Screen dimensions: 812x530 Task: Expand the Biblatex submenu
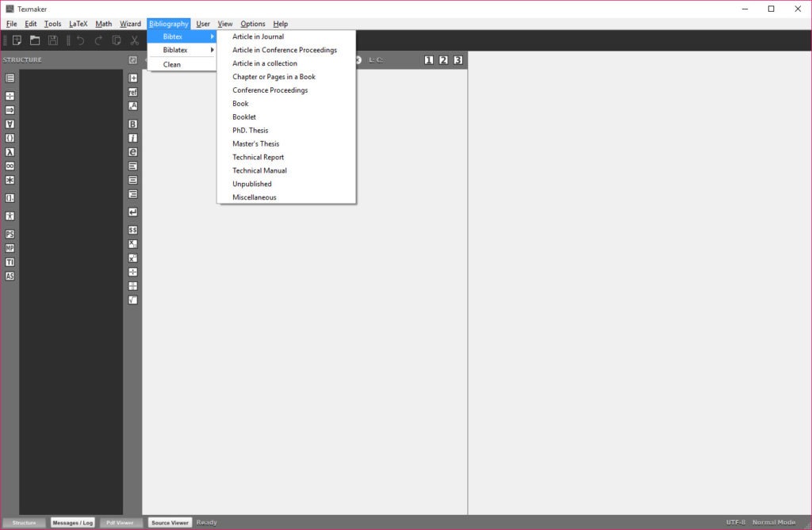coord(182,50)
